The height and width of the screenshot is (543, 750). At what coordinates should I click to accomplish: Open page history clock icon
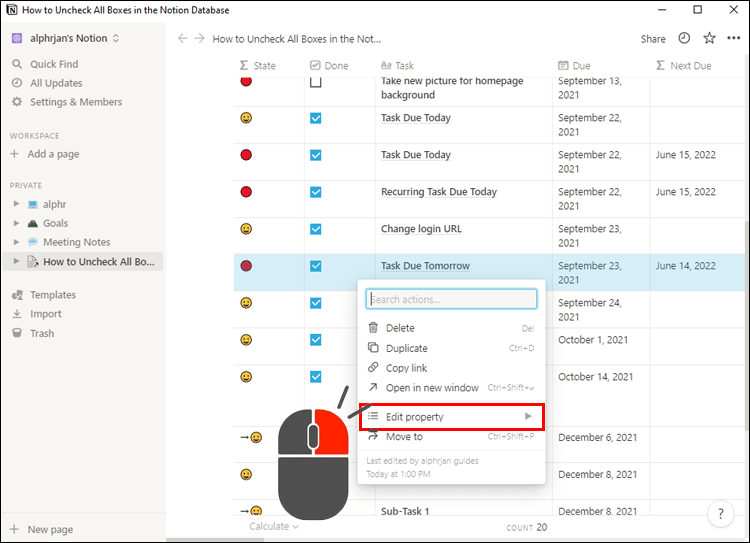point(684,39)
